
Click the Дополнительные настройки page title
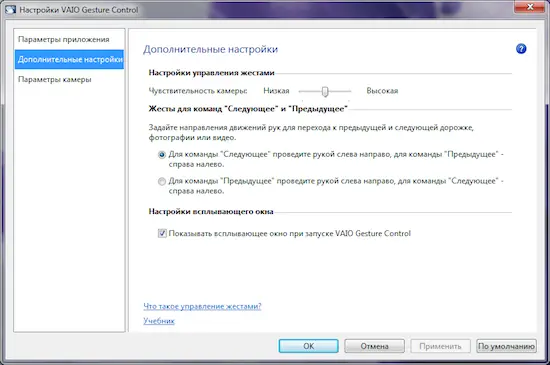coord(210,49)
